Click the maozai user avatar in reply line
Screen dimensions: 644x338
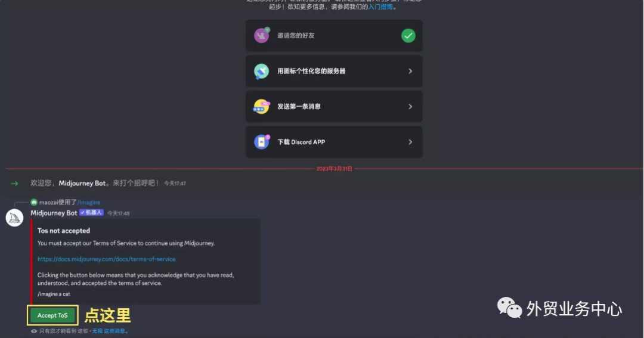(34, 202)
